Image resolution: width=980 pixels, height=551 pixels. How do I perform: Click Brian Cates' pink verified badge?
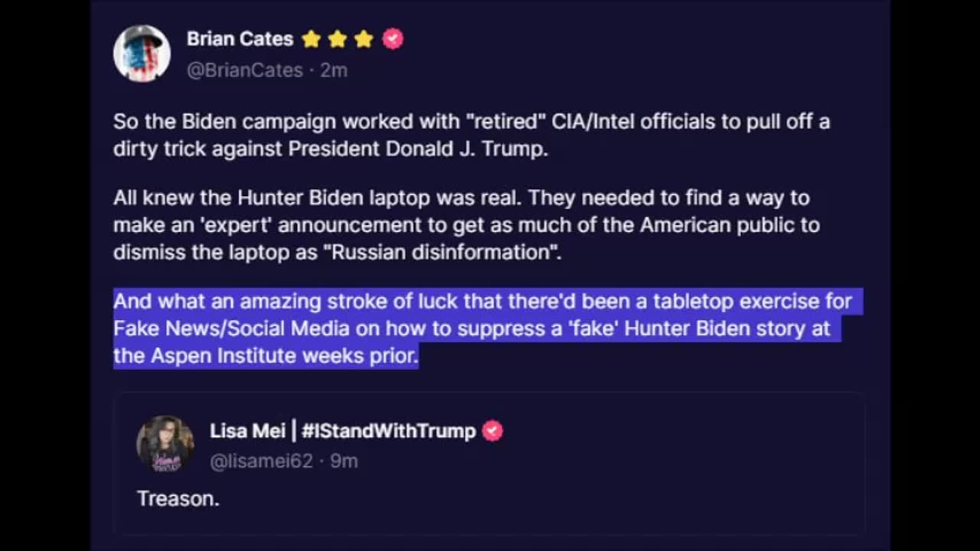pos(393,39)
